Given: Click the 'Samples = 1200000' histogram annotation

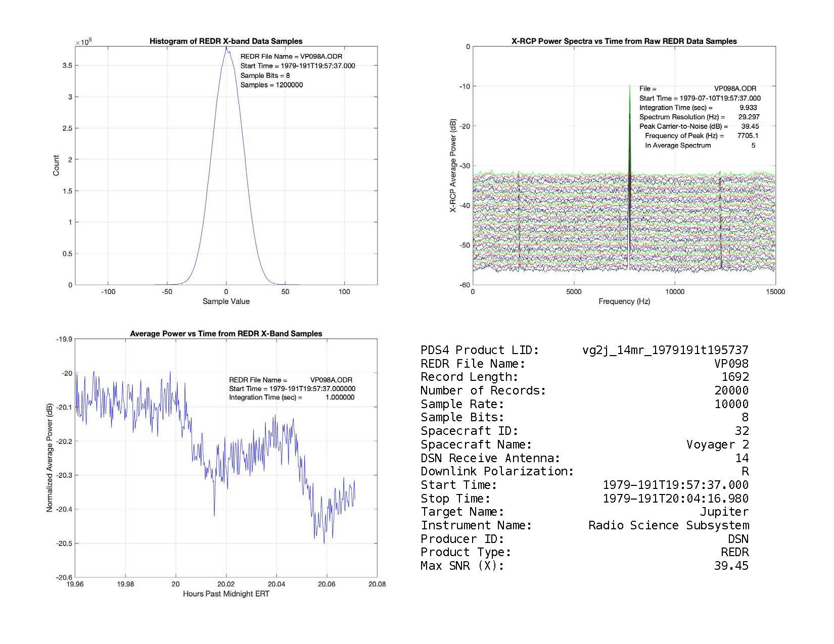Looking at the screenshot, I should [x=271, y=85].
